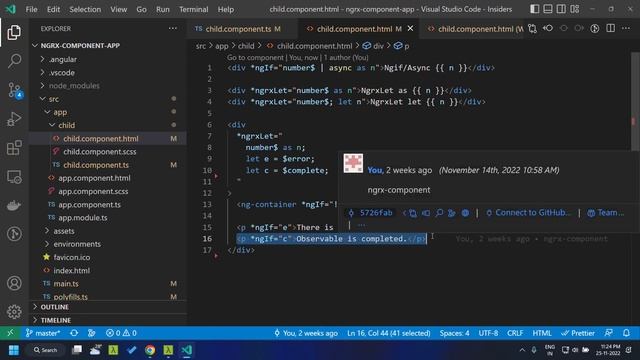Open child.component.scss in explorer
The height and width of the screenshot is (360, 640).
tap(100, 151)
